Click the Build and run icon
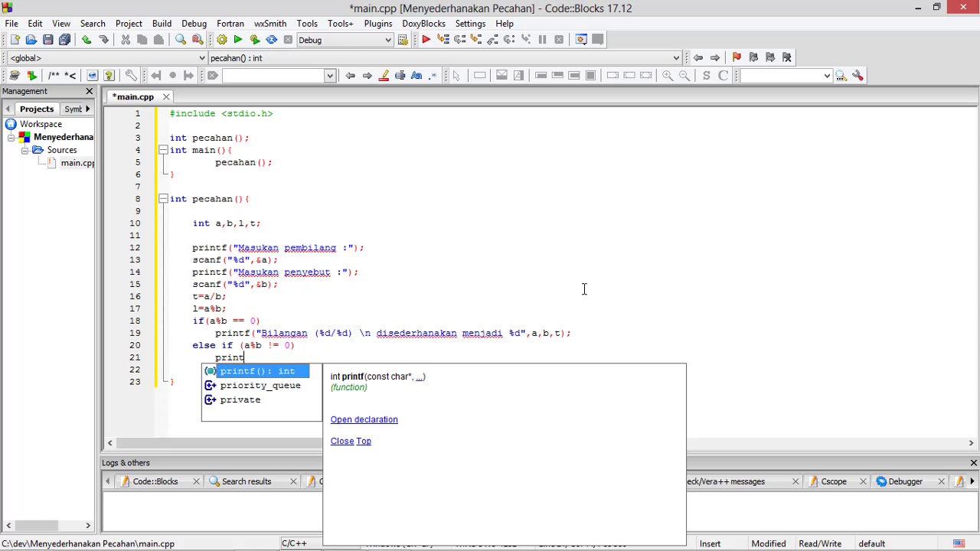The width and height of the screenshot is (980, 551). (x=255, y=40)
